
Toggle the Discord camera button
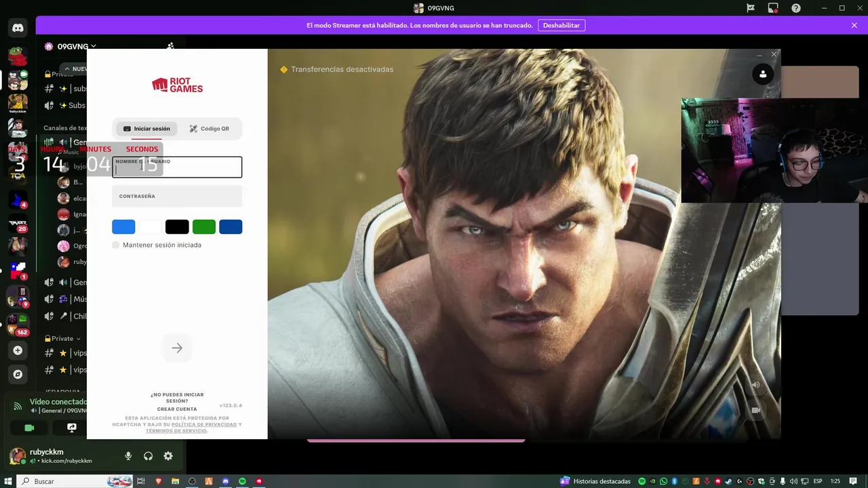29,428
